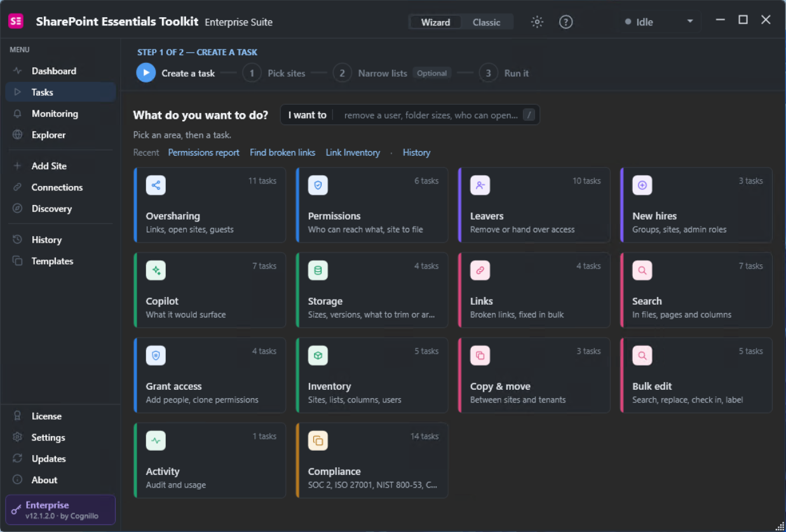The width and height of the screenshot is (786, 532).
Task: Click the Grant access shield icon
Action: [x=156, y=356]
